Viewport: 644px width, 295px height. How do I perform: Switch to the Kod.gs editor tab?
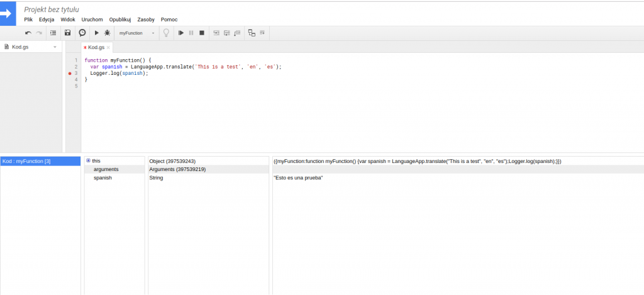click(x=96, y=48)
